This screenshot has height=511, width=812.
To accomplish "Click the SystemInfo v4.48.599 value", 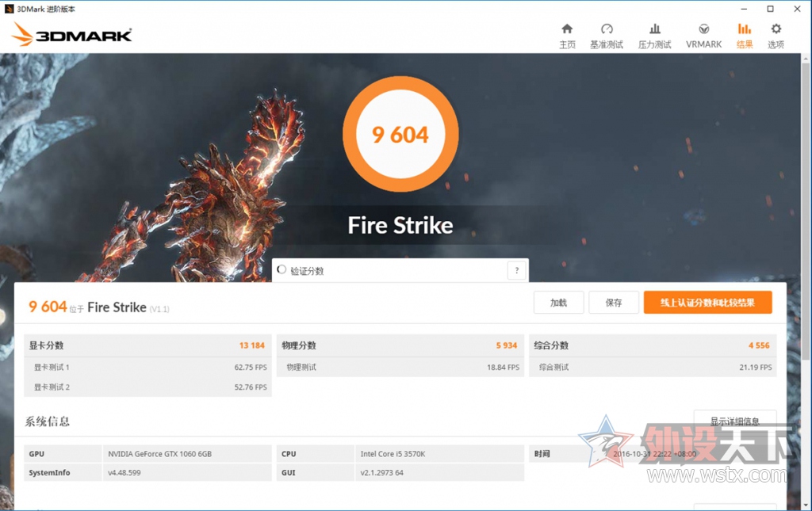I will [x=187, y=472].
